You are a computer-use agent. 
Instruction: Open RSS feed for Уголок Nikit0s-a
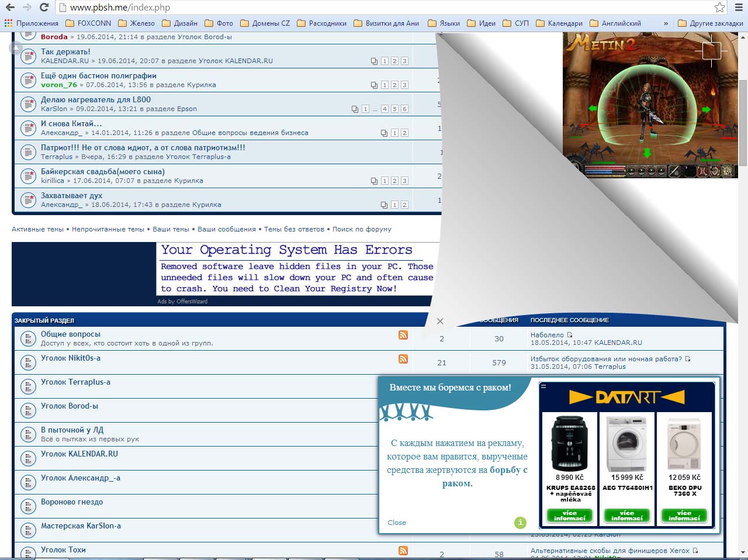(403, 359)
